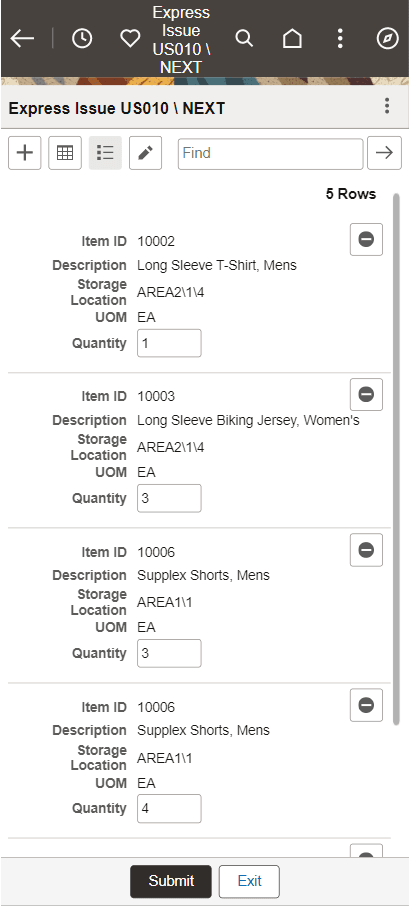This screenshot has height=906, width=409.
Task: Click the Find search field
Action: pyautogui.click(x=270, y=153)
